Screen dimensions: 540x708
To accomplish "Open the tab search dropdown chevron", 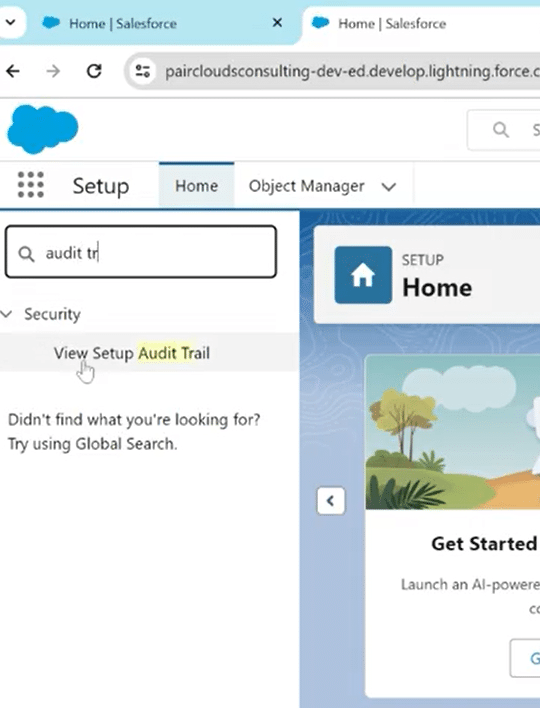I will point(11,22).
